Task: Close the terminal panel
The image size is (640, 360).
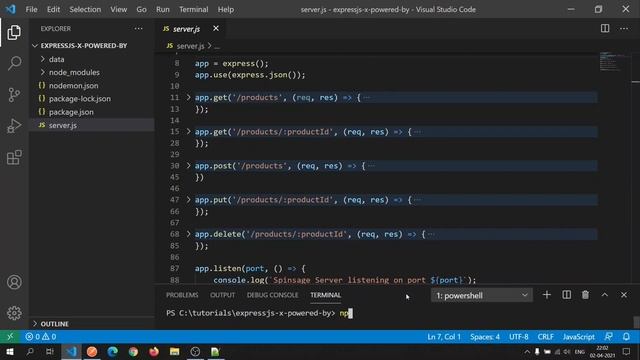Action: click(x=624, y=295)
